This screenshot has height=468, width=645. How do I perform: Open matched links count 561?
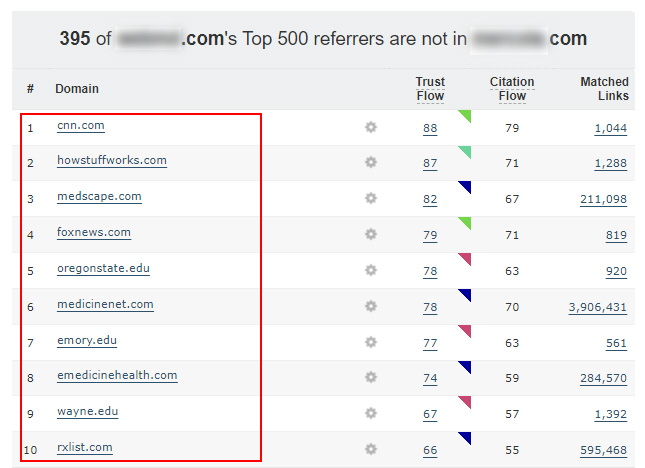pos(616,343)
